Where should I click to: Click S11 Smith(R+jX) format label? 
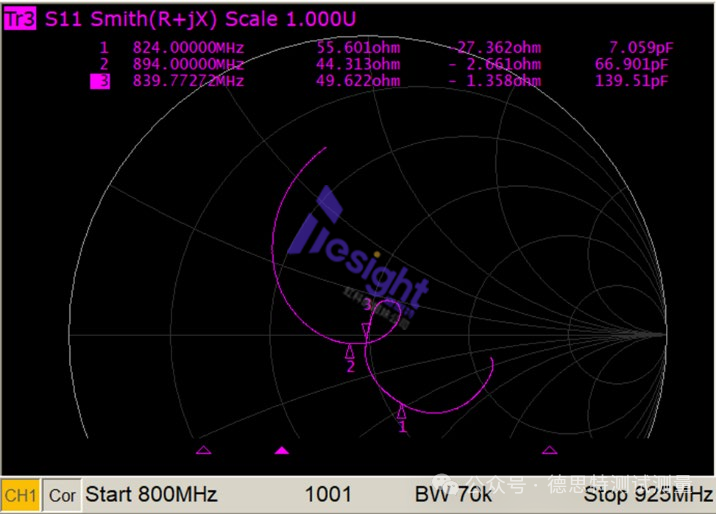point(131,19)
